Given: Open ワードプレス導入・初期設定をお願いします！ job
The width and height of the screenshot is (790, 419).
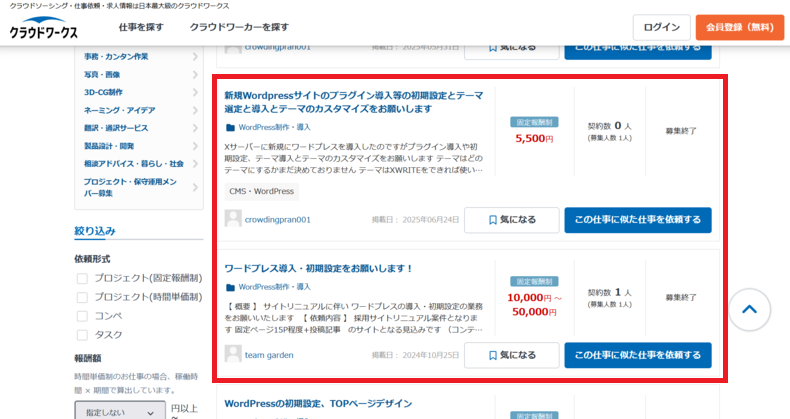Looking at the screenshot, I should pos(318,269).
